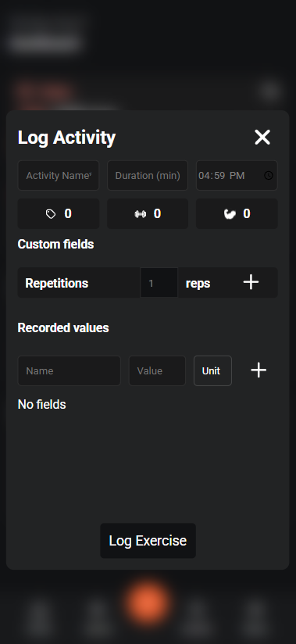296x644 pixels.
Task: Click the Repetitions field label
Action: point(57,283)
